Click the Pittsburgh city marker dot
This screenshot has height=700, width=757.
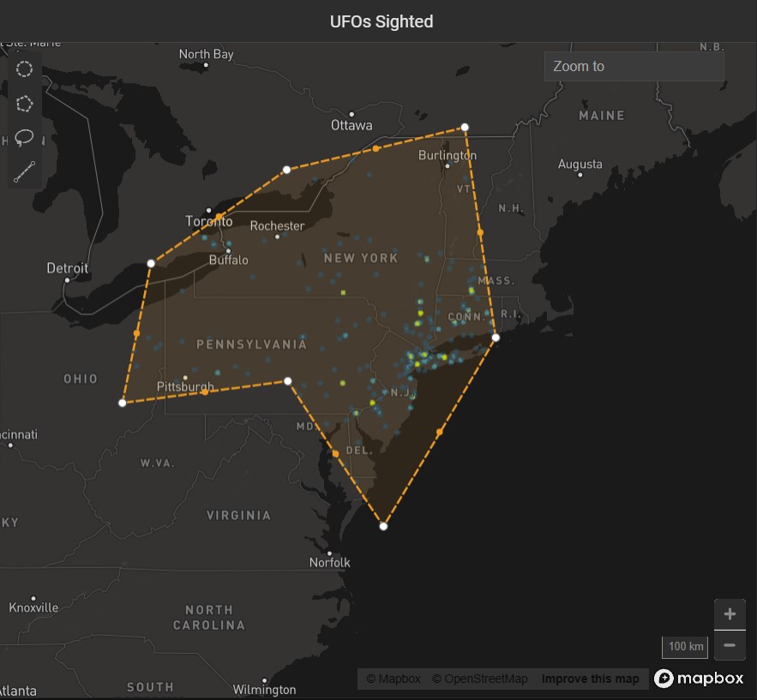[x=186, y=377]
